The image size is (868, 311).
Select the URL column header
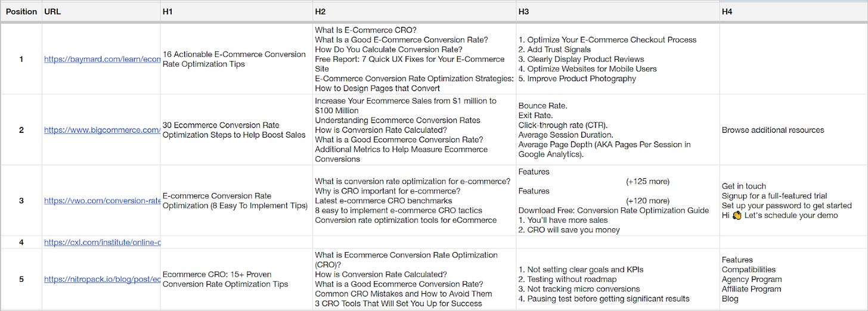pyautogui.click(x=101, y=11)
